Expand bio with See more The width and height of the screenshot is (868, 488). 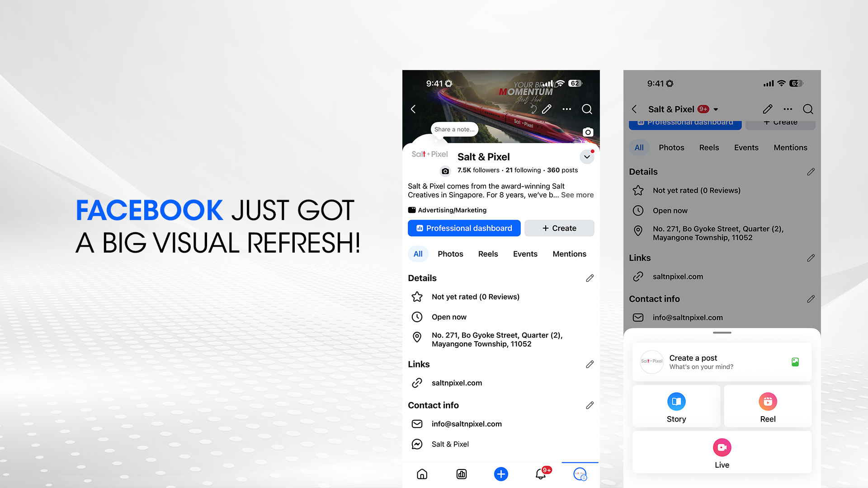pyautogui.click(x=577, y=195)
